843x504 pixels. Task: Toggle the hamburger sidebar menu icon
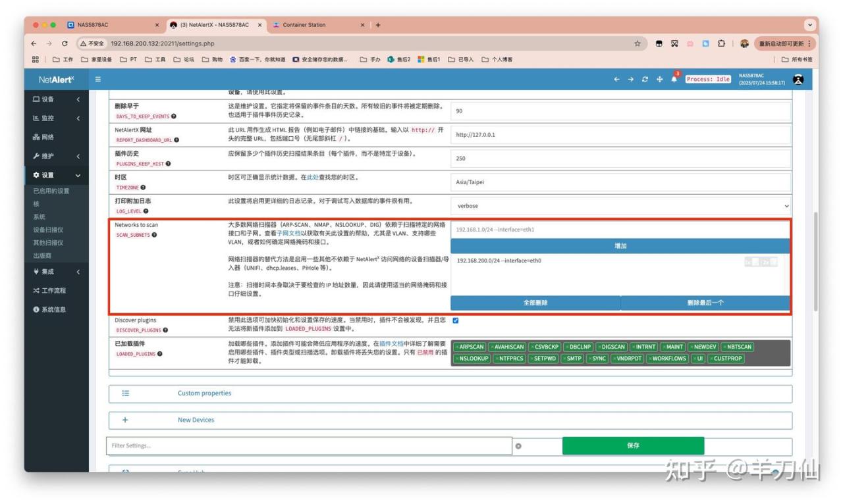pos(98,80)
